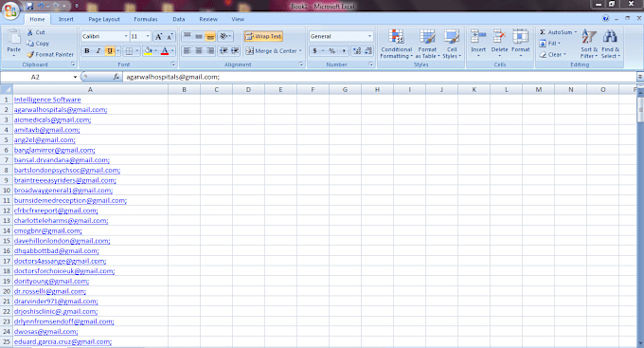644x348 pixels.
Task: Delete cells using Delete button
Action: (499, 44)
